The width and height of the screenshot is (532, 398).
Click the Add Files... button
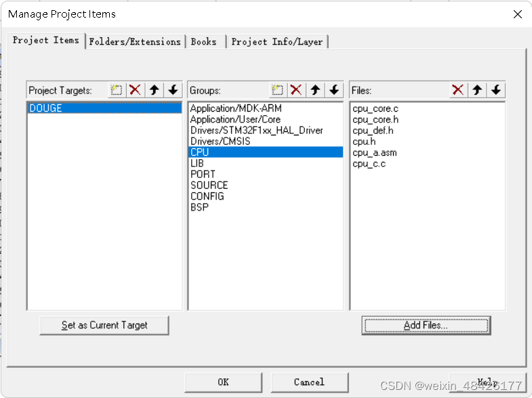(426, 325)
